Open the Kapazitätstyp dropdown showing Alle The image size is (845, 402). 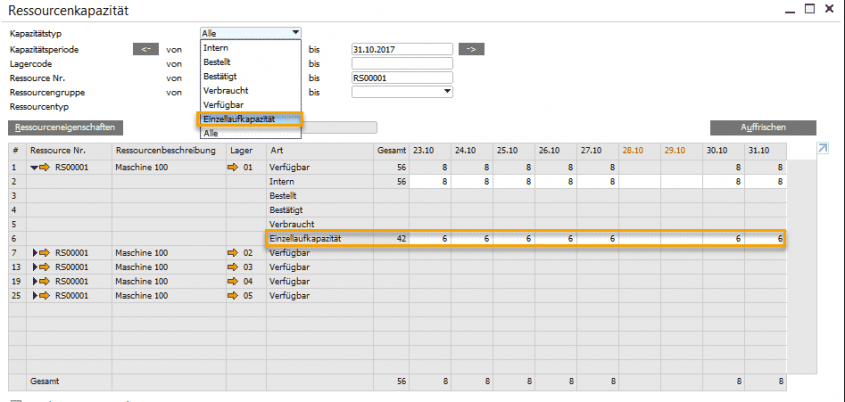pos(251,33)
